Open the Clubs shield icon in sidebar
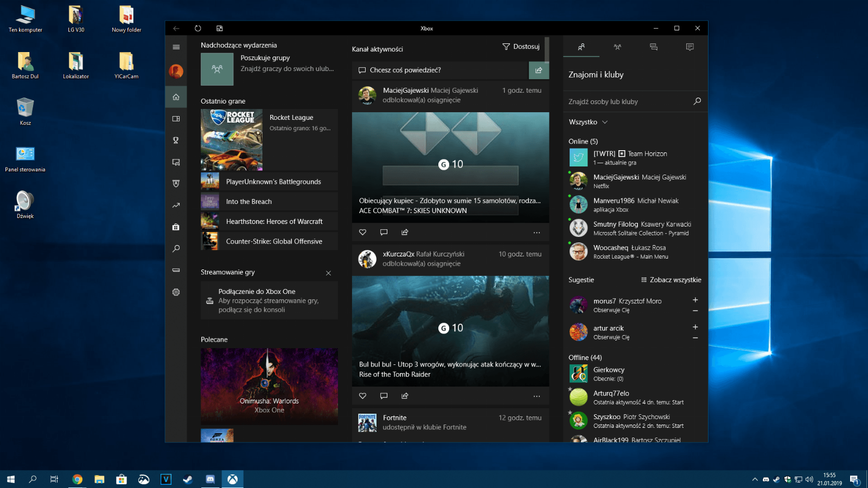 tap(176, 184)
